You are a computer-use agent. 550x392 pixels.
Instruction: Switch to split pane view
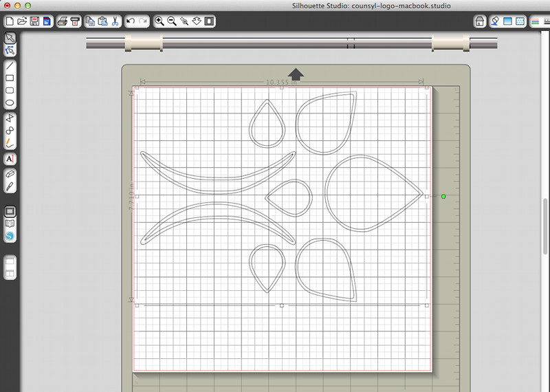[x=10, y=274]
